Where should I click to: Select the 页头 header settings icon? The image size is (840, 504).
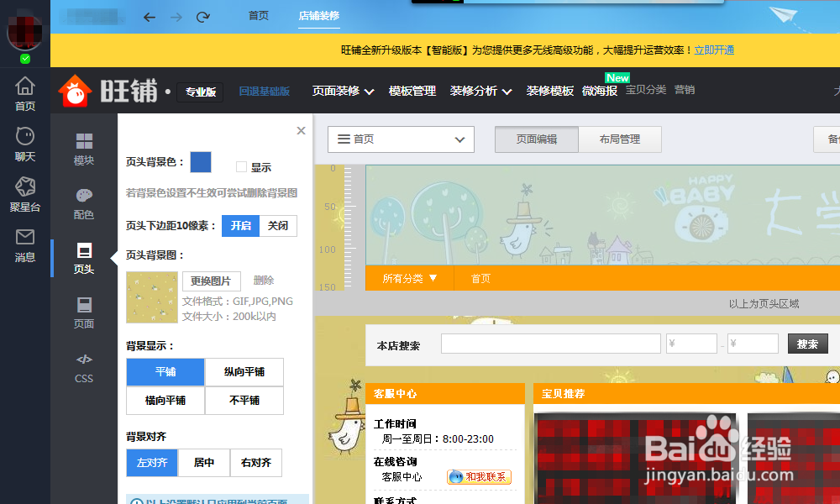pos(83,258)
